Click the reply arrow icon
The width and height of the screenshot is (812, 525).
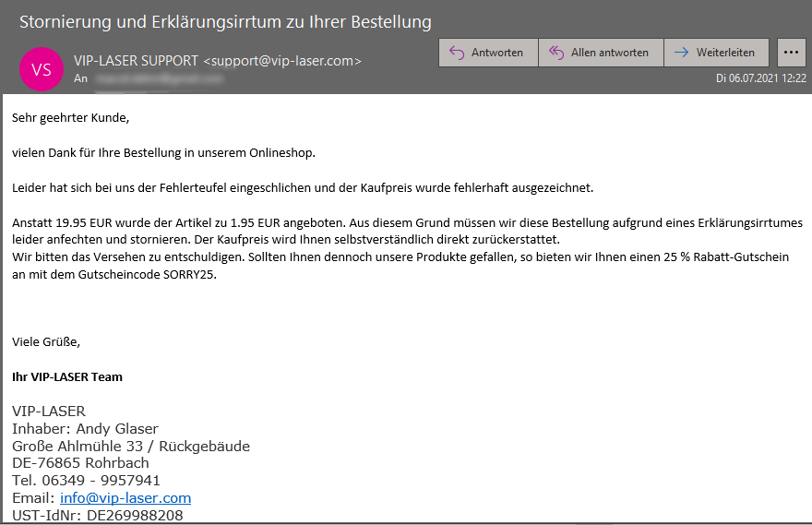tap(457, 53)
